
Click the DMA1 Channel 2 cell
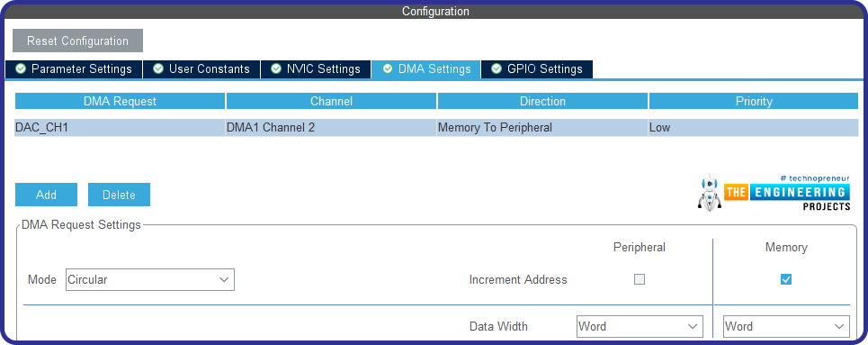[331, 128]
